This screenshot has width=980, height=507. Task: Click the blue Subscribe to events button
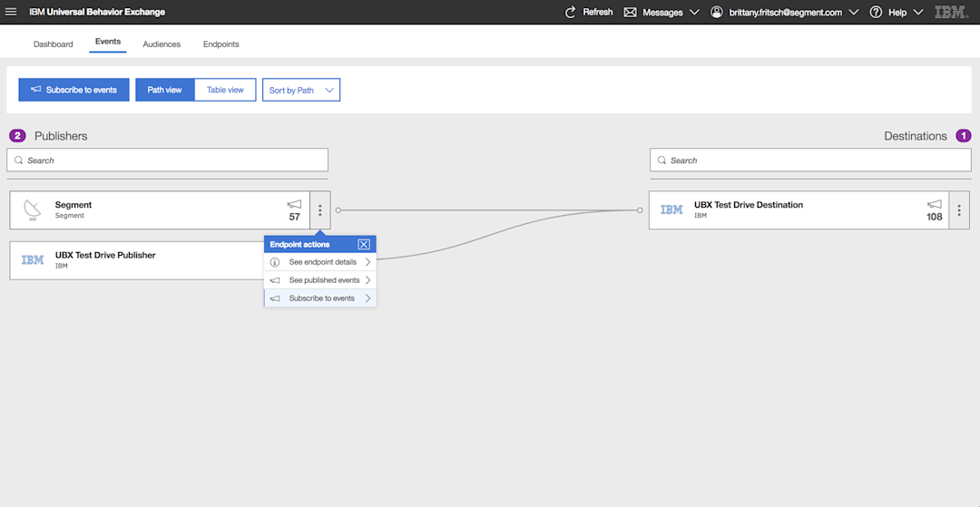73,90
